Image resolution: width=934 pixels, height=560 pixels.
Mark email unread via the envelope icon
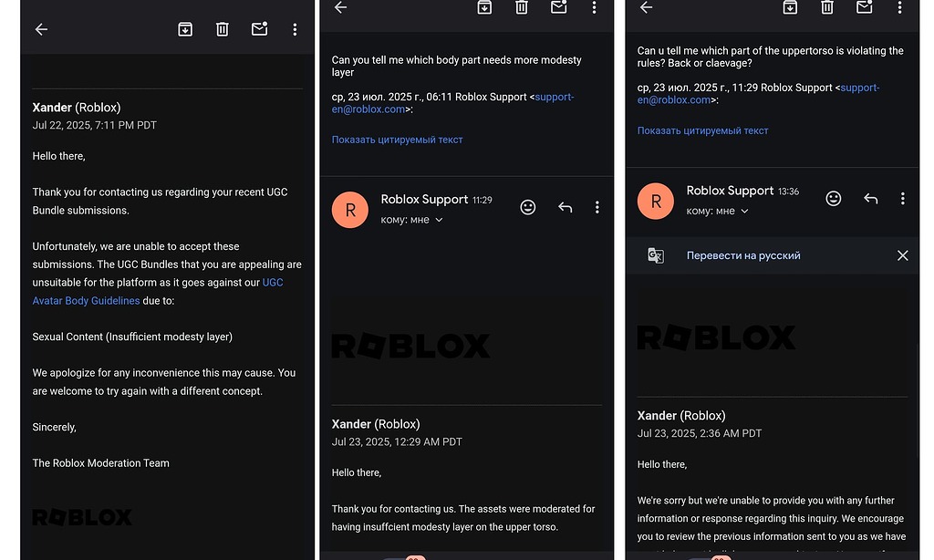point(259,28)
